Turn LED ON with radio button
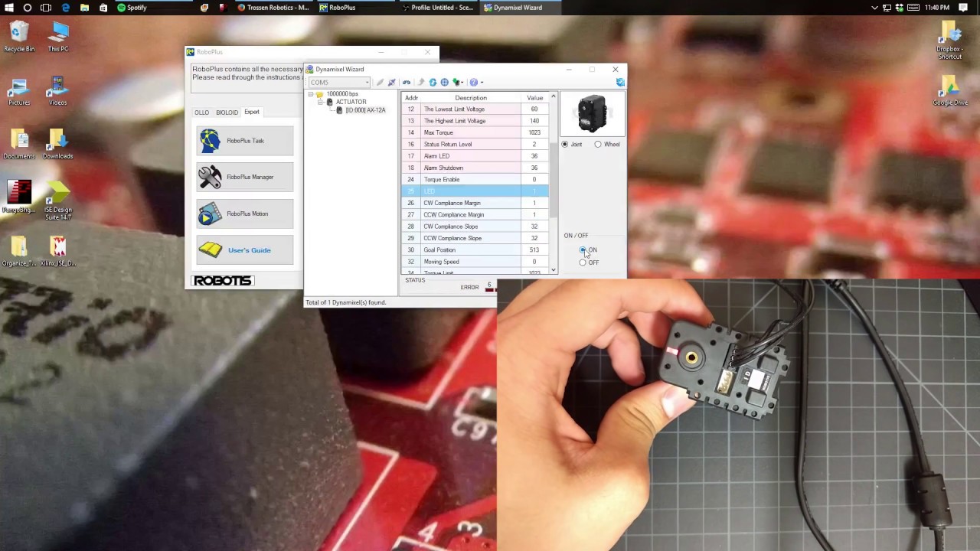This screenshot has width=980, height=551. tap(583, 250)
